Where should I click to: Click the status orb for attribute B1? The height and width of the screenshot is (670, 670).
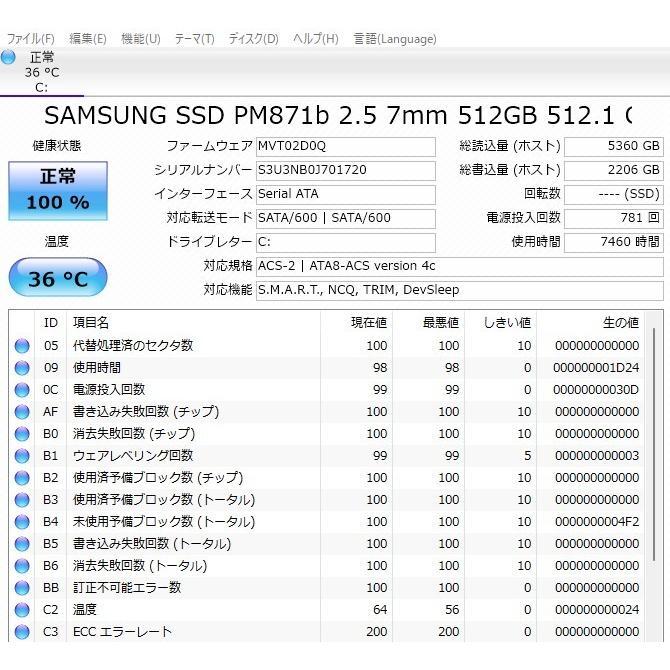pos(22,456)
